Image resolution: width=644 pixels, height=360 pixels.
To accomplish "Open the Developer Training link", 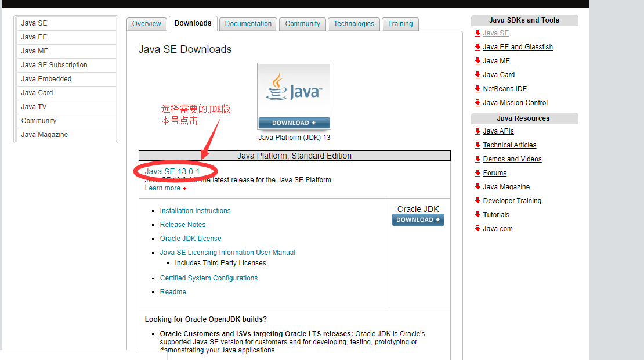I will click(x=512, y=201).
